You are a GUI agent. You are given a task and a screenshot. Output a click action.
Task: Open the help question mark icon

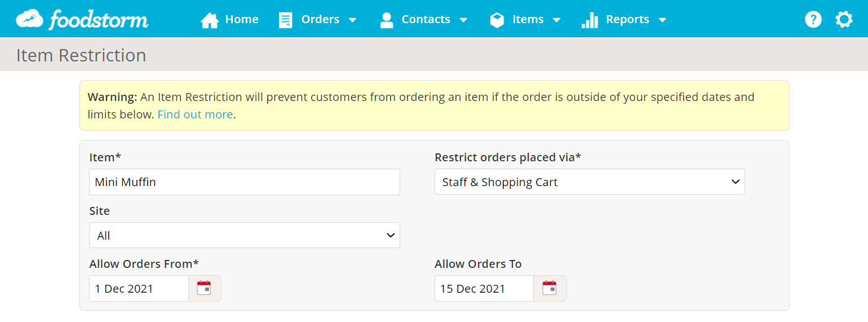click(813, 20)
